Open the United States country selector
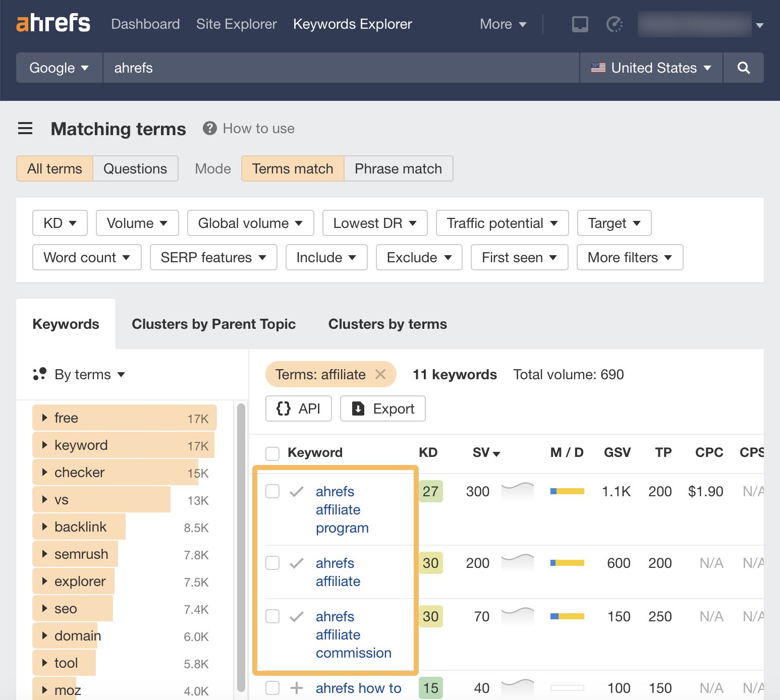This screenshot has height=700, width=780. coord(651,68)
